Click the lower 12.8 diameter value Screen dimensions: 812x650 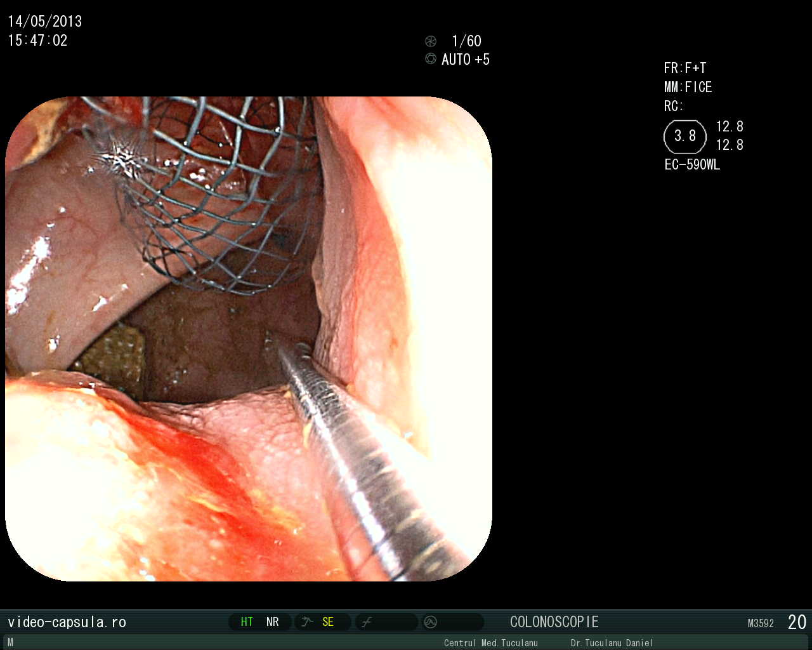click(730, 145)
